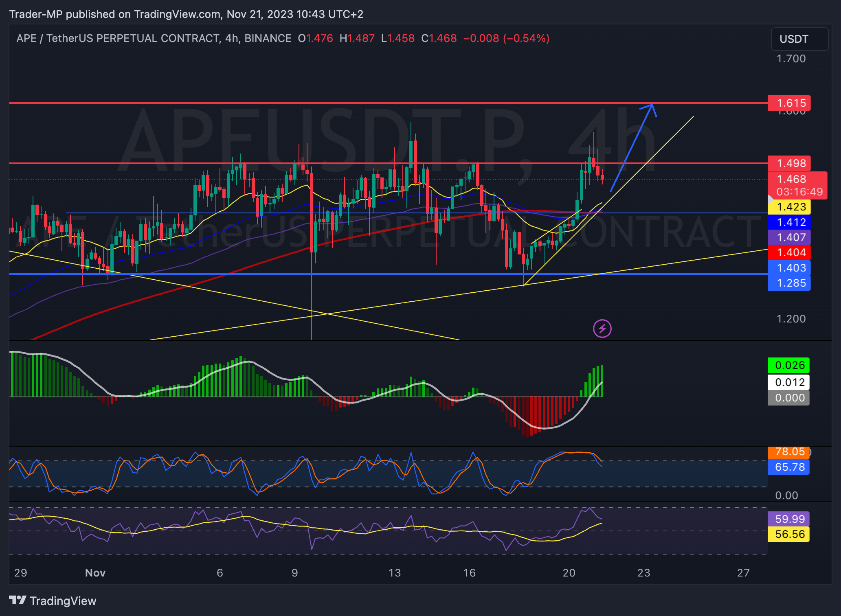Click the purple 59.99 RSI label

point(788,519)
